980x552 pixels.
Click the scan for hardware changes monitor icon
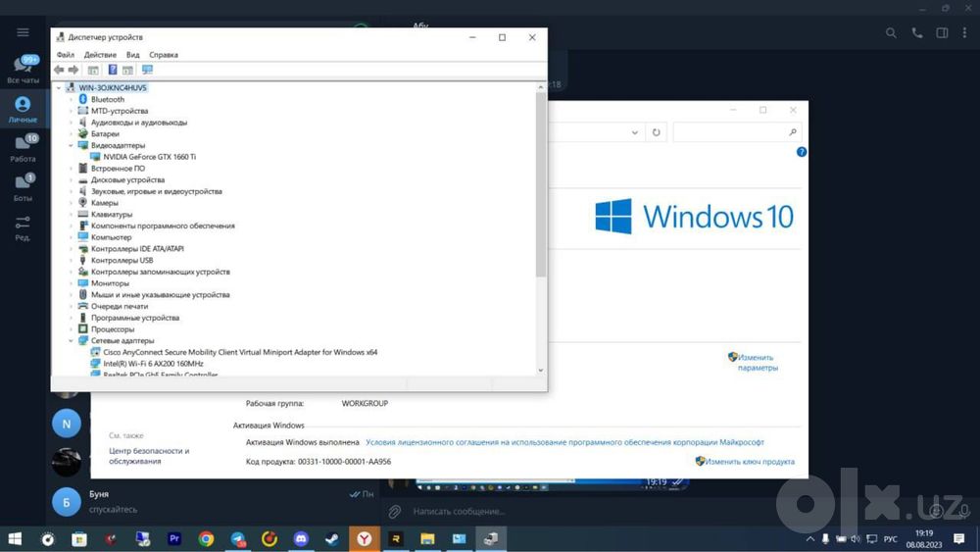[148, 70]
